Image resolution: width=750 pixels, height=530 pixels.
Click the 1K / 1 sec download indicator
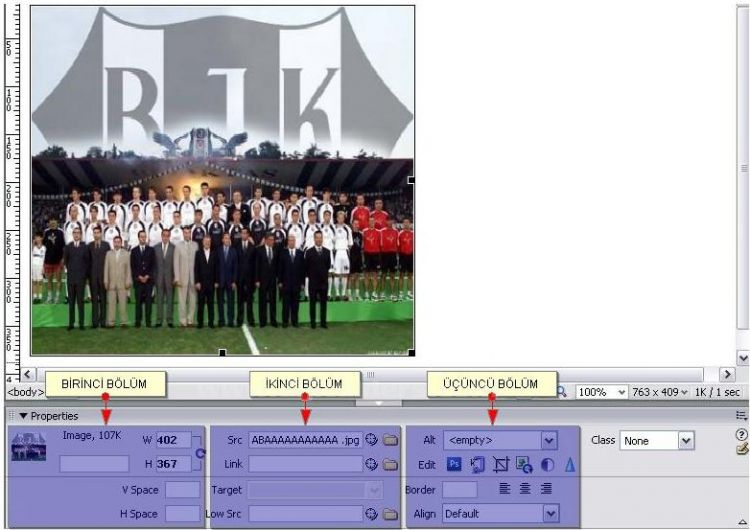click(x=717, y=392)
